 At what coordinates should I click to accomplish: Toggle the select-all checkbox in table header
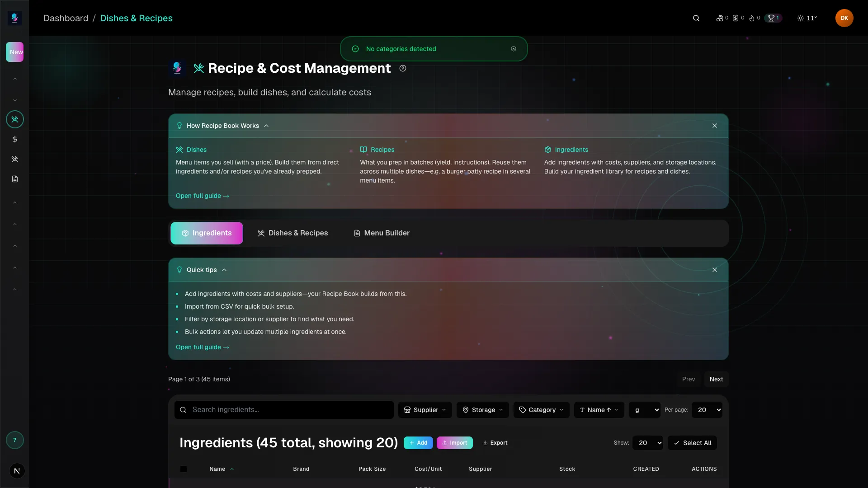[184, 469]
